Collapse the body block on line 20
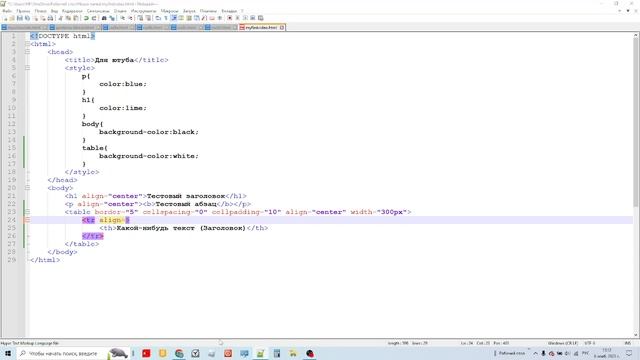This screenshot has width=640, height=360. click(27, 188)
